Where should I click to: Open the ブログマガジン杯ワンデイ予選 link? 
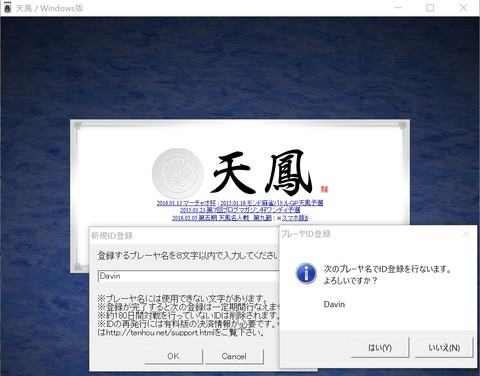point(240,210)
